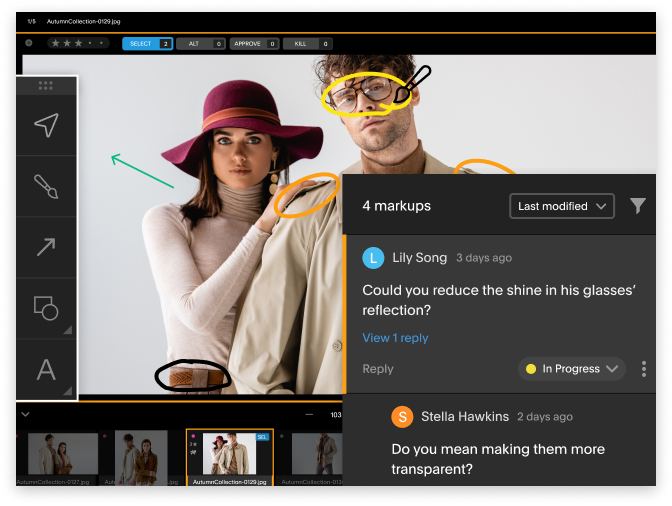Activate the Text annotation tool
The image size is (672, 506).
46,370
